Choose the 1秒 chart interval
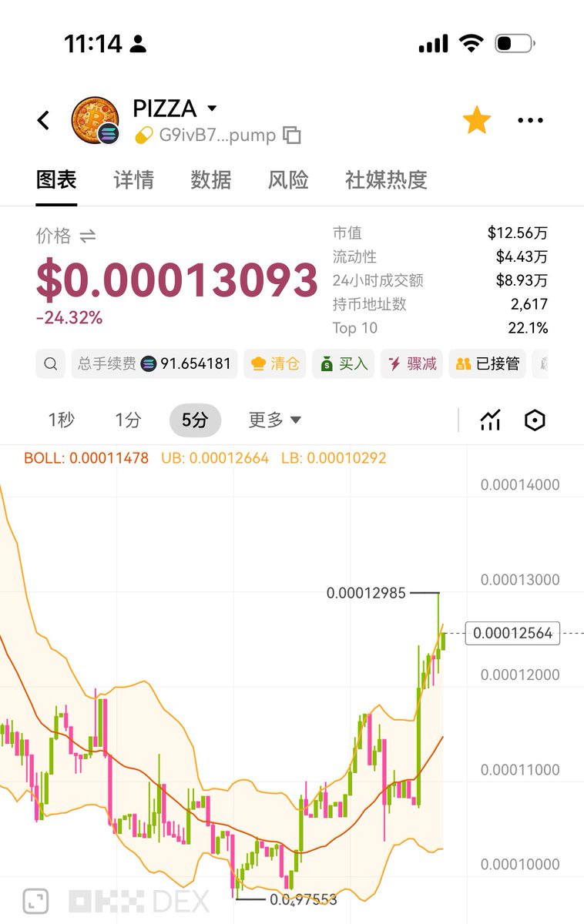584x924 pixels. (x=62, y=420)
